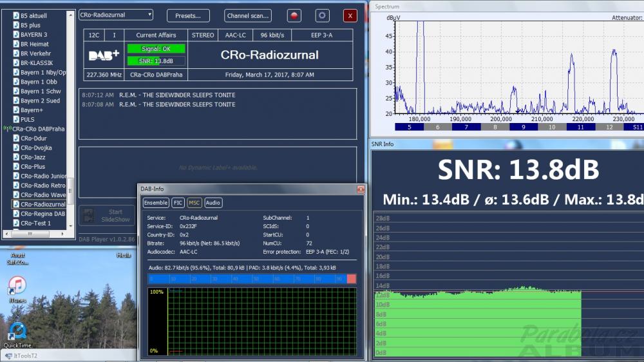Click channel 7 block in Spectrum
This screenshot has width=644, height=362.
(x=466, y=128)
